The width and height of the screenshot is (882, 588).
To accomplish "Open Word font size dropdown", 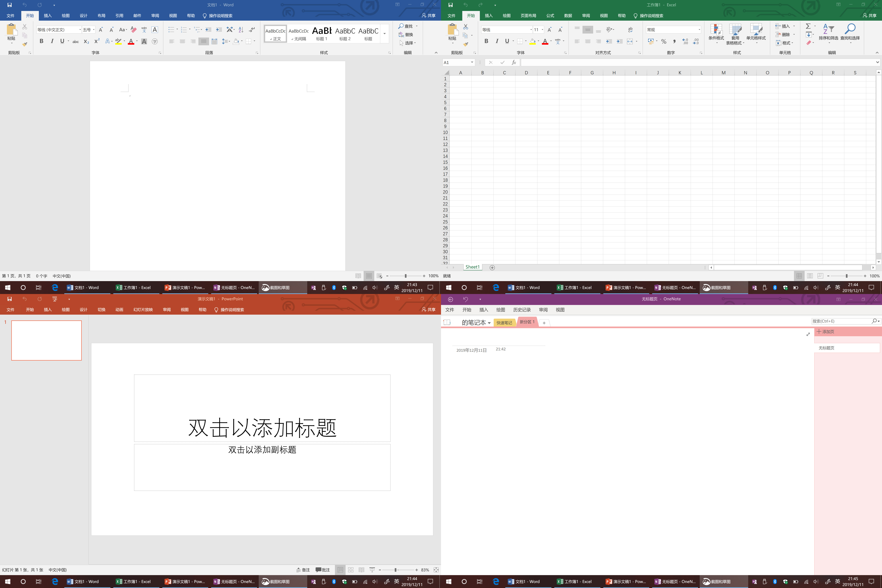I will [94, 30].
